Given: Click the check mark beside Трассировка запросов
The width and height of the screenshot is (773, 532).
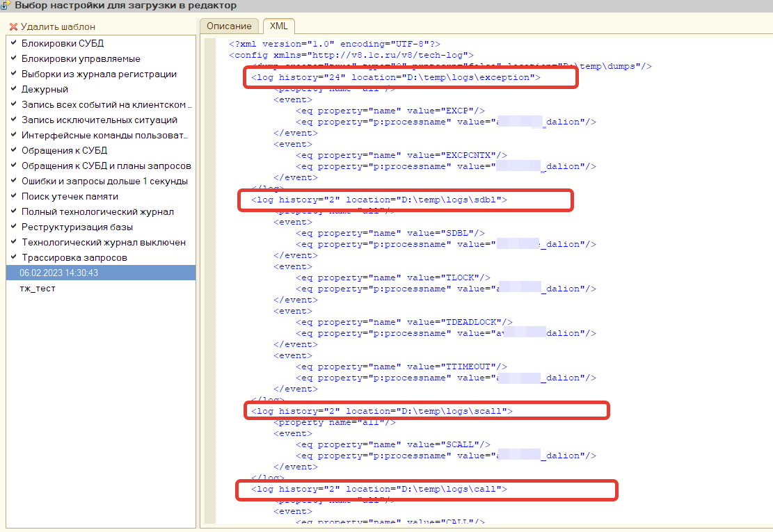Looking at the screenshot, I should coord(13,257).
